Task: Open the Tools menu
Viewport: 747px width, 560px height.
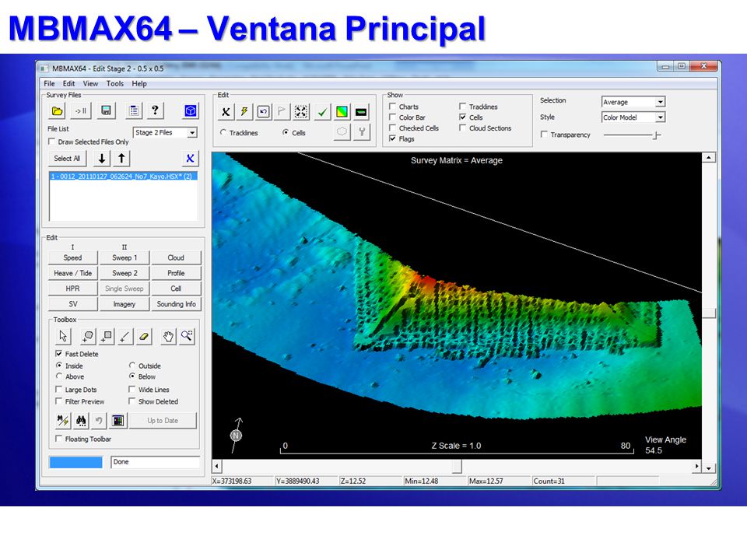Action: tap(115, 83)
